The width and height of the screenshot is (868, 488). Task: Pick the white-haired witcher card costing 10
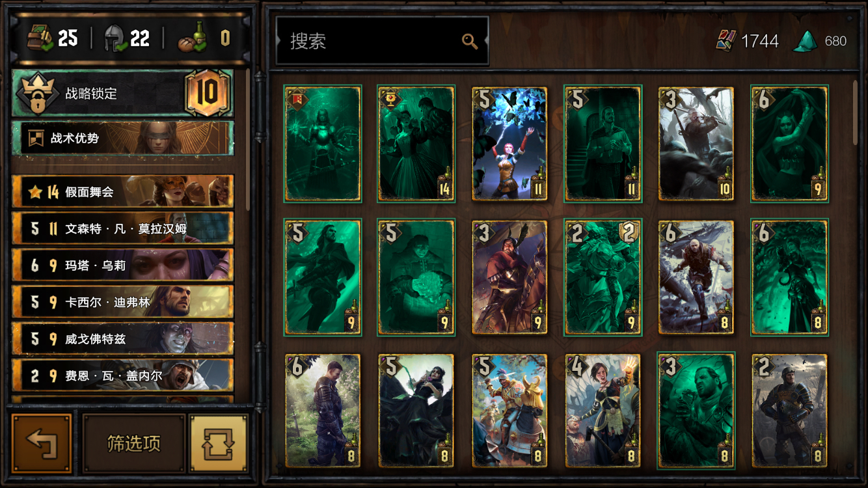coord(696,144)
